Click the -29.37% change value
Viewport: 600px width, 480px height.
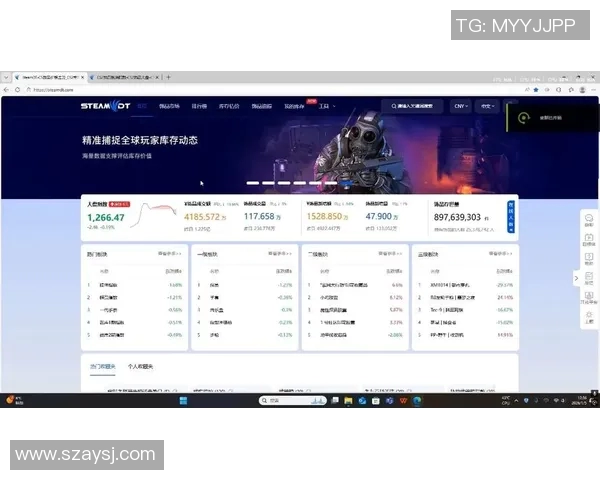505,285
